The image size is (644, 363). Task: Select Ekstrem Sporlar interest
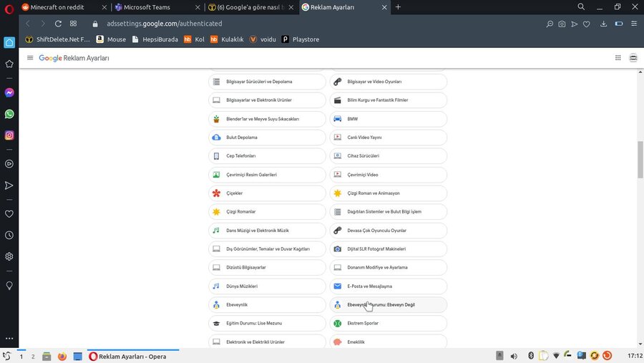[x=388, y=323]
